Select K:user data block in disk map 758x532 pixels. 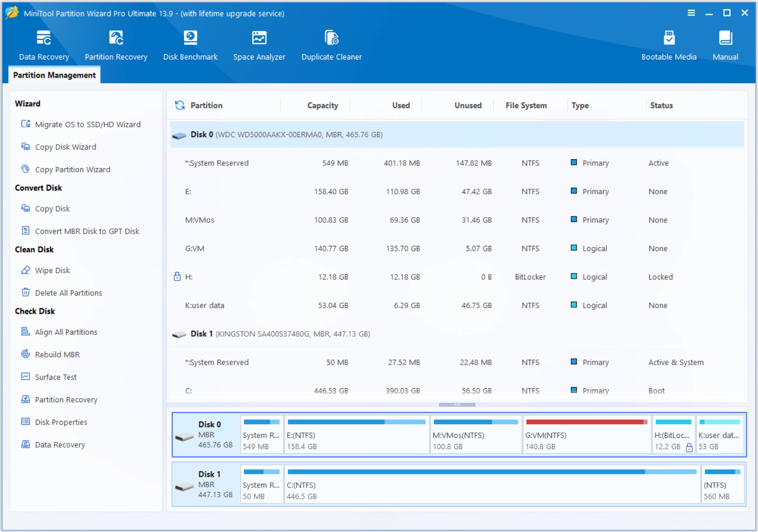720,435
